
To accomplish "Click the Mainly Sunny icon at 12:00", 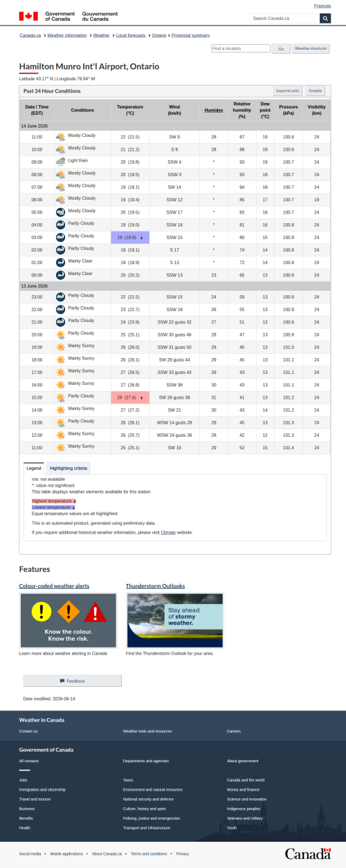I will tap(61, 435).
